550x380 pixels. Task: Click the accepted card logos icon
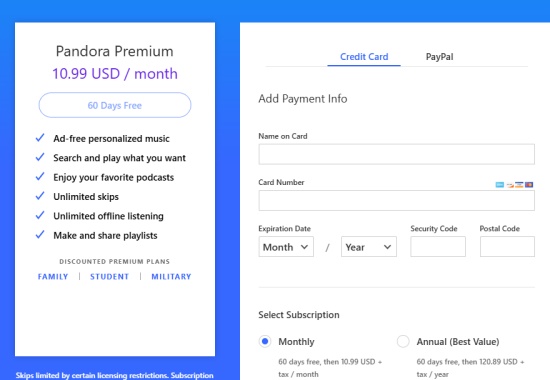[x=514, y=185]
